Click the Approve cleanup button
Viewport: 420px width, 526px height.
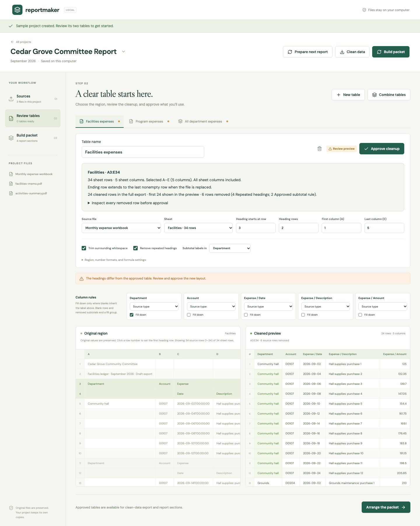[382, 149]
